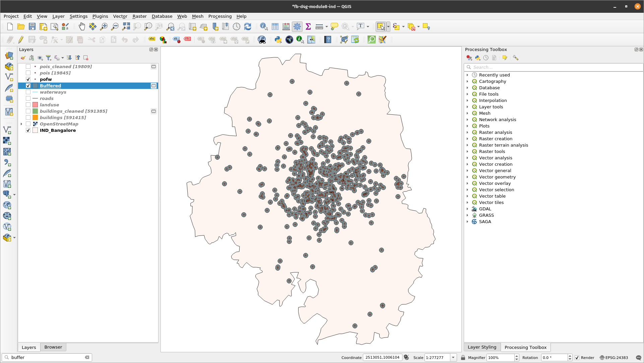
Task: Open the Measure Line tool
Action: point(319,27)
